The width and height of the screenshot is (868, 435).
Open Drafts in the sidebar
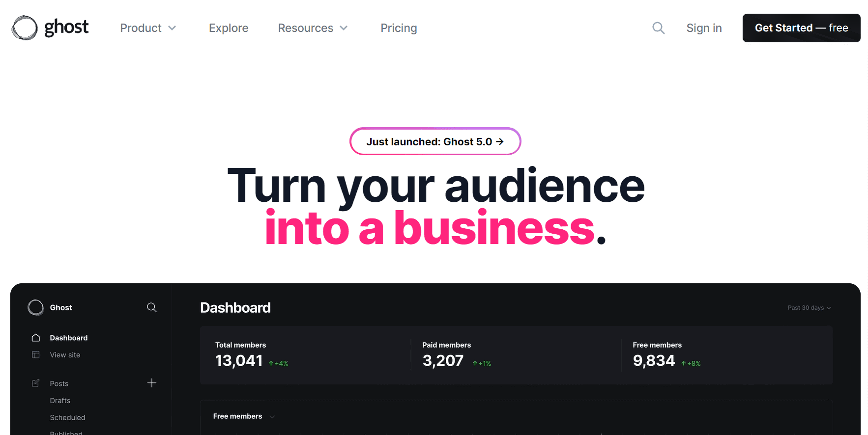(x=60, y=401)
